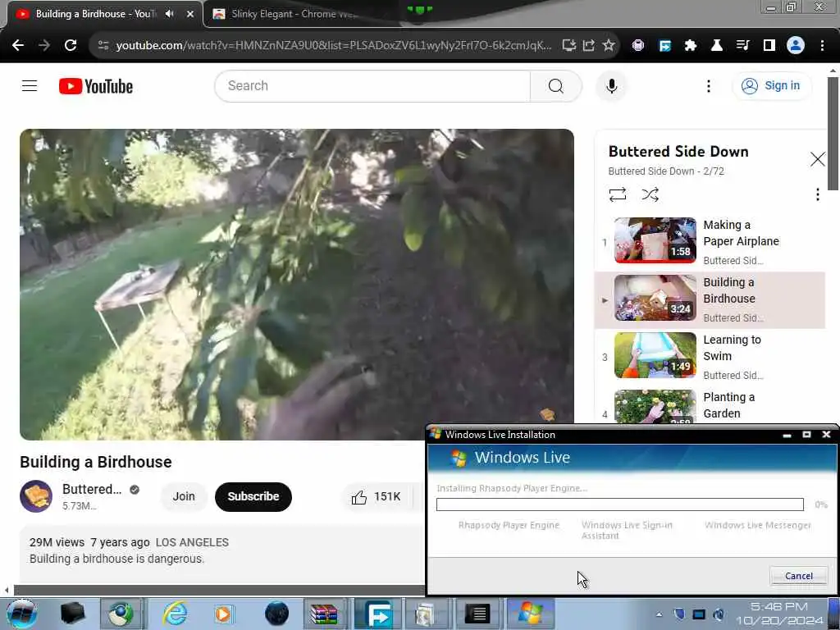Image resolution: width=840 pixels, height=630 pixels.
Task: Open Chrome Labs flask icon
Action: coord(717,46)
